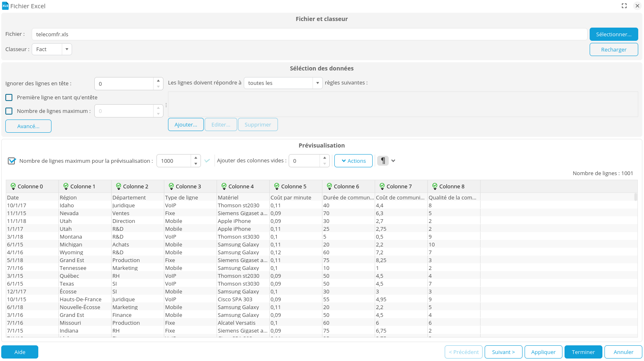The image size is (644, 361).
Task: Expand the chevron next to the ¶ icon
Action: coord(393,160)
